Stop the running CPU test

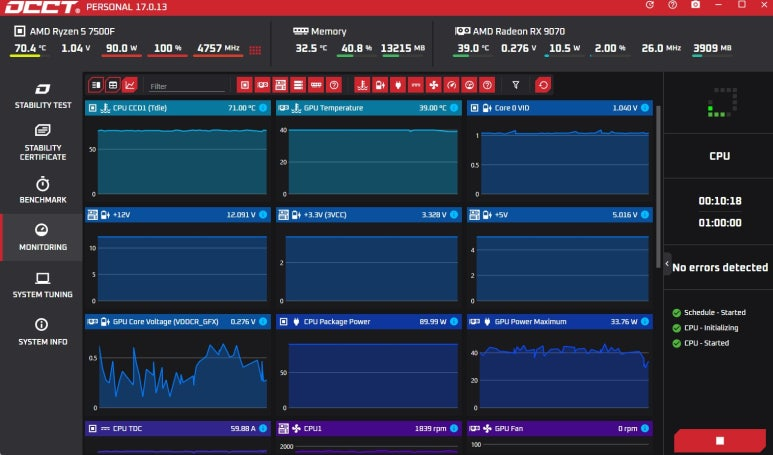click(x=720, y=440)
